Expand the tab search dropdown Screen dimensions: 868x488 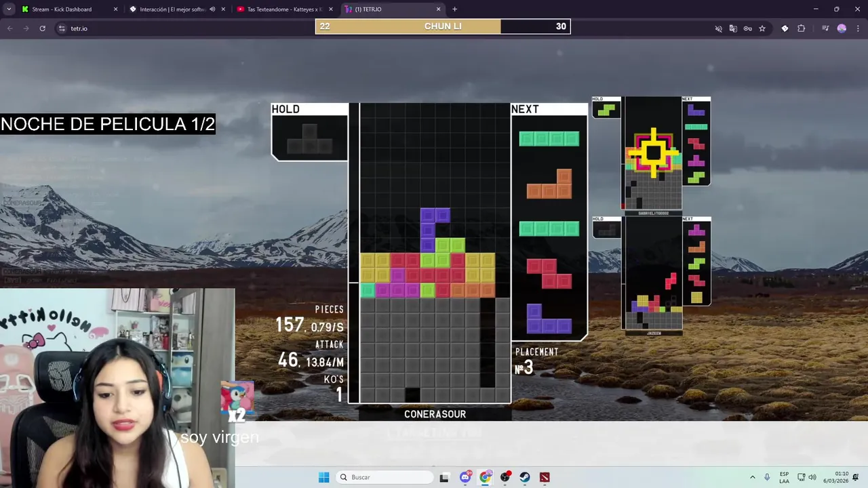[9, 9]
